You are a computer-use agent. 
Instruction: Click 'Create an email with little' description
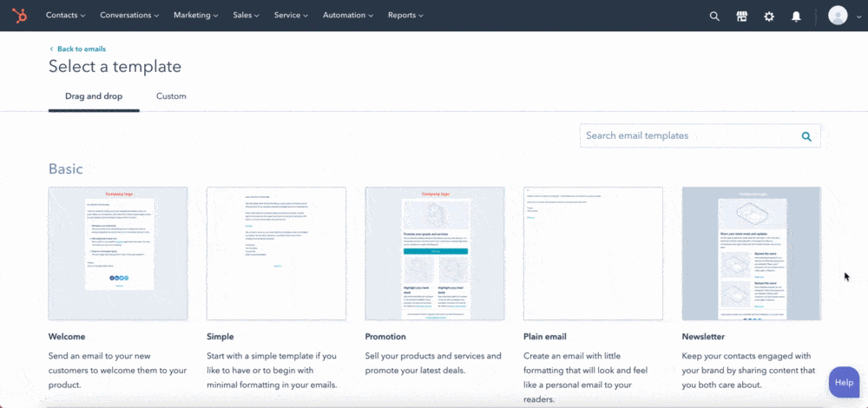[x=586, y=377]
